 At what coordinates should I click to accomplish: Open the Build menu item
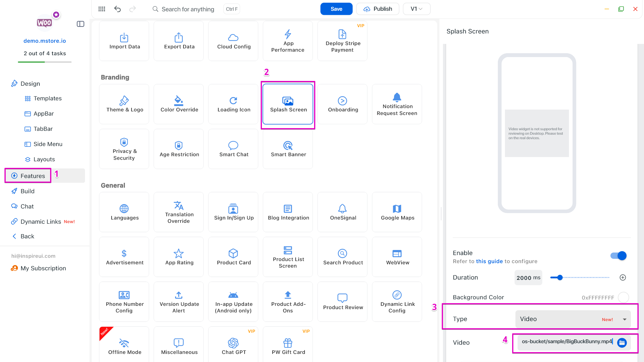(x=27, y=191)
